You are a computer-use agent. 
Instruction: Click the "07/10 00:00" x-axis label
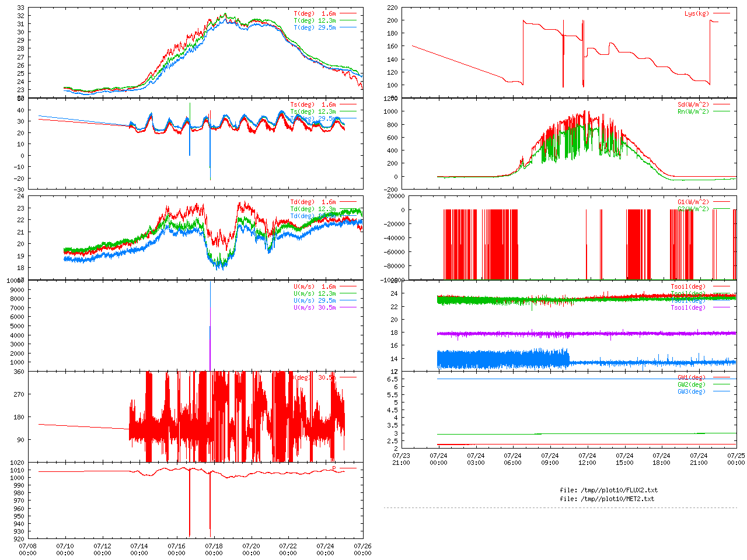tap(65, 550)
